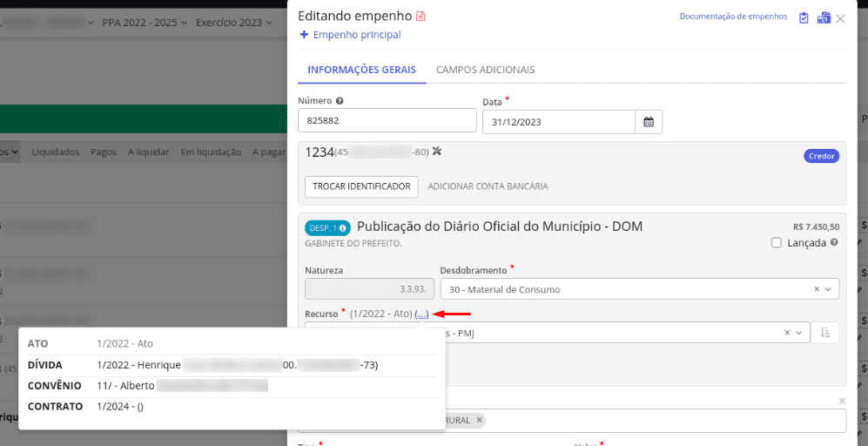Expand the Recurso dropdown arrow
Screen dimensions: 868x446
pos(799,333)
